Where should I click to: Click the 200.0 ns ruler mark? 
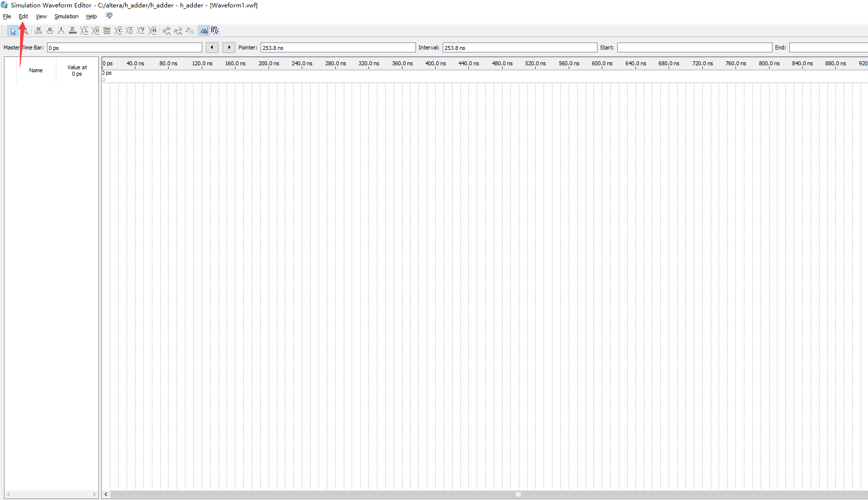(x=269, y=63)
